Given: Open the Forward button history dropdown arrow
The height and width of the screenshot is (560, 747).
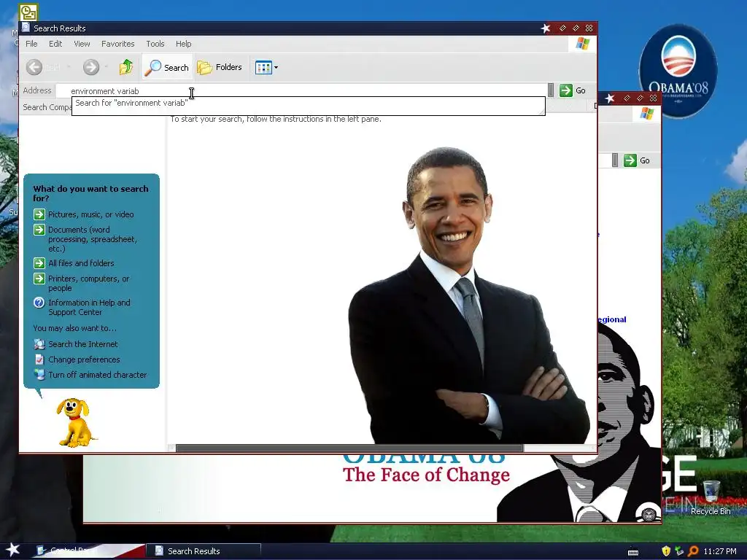Looking at the screenshot, I should point(107,67).
